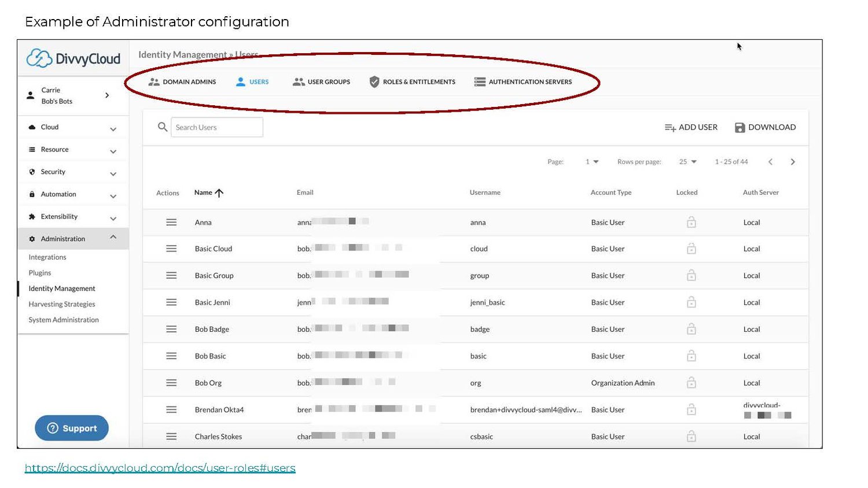Go to previous page of users
The image size is (868, 488).
770,162
